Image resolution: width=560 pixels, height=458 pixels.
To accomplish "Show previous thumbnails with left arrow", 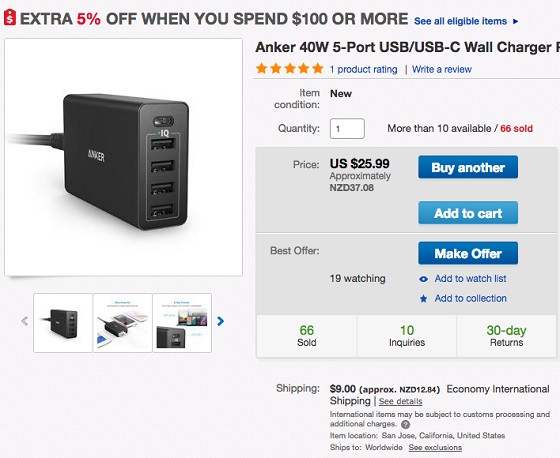I will [x=25, y=321].
